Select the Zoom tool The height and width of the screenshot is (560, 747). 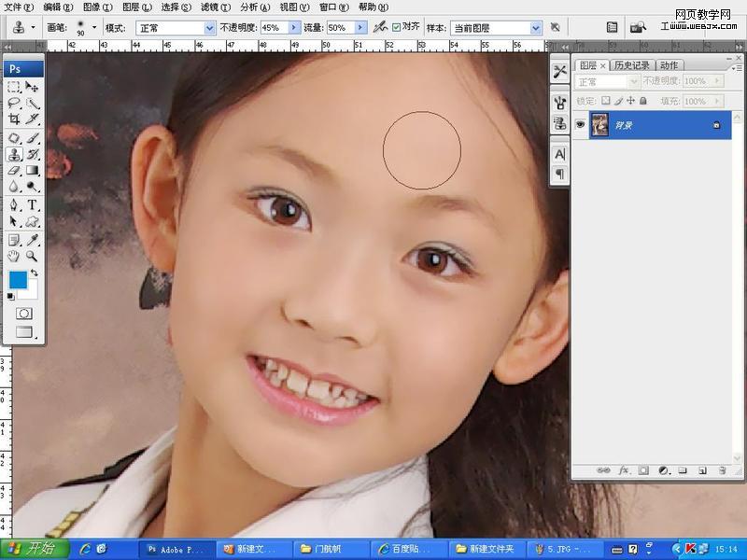pos(31,257)
